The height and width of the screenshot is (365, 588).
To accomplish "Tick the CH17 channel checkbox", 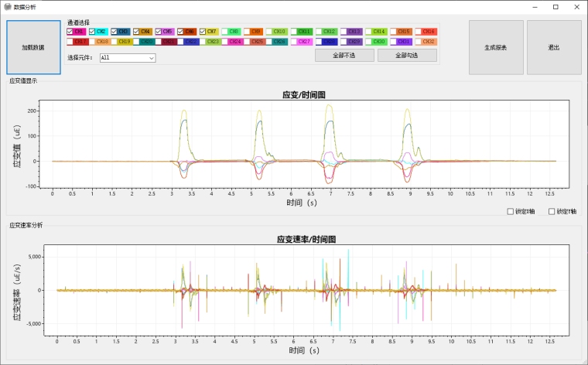I will click(x=70, y=42).
